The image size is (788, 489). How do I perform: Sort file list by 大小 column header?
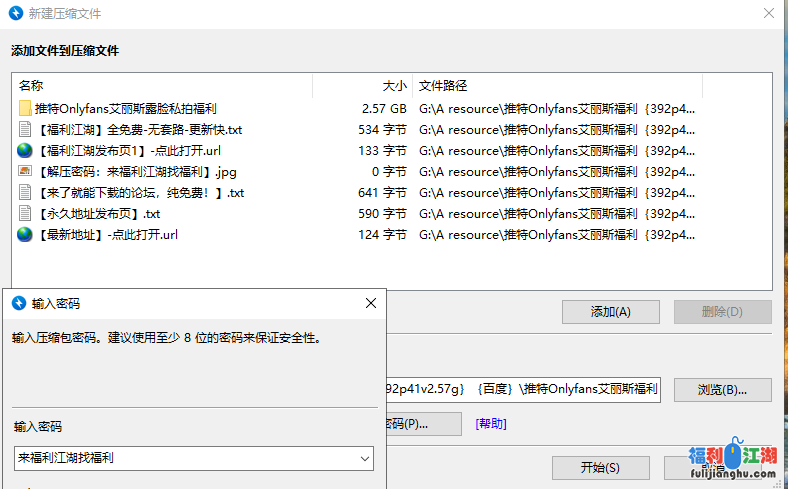point(394,86)
